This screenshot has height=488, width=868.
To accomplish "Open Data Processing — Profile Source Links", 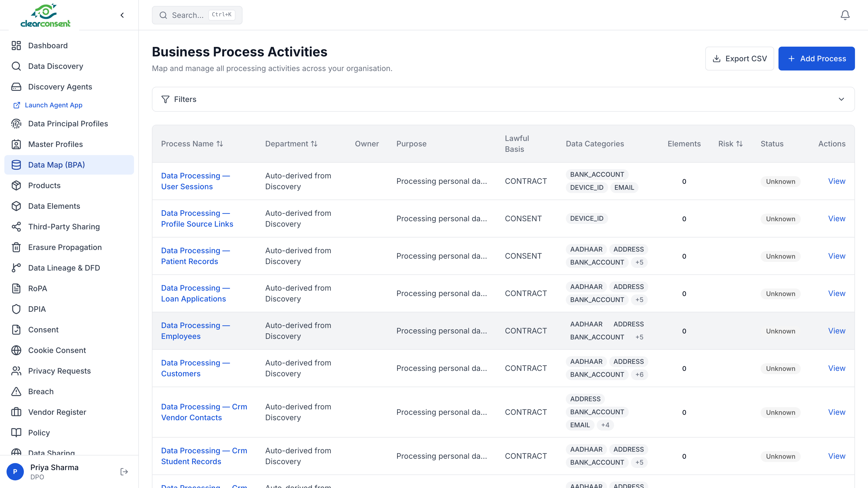I will [197, 218].
